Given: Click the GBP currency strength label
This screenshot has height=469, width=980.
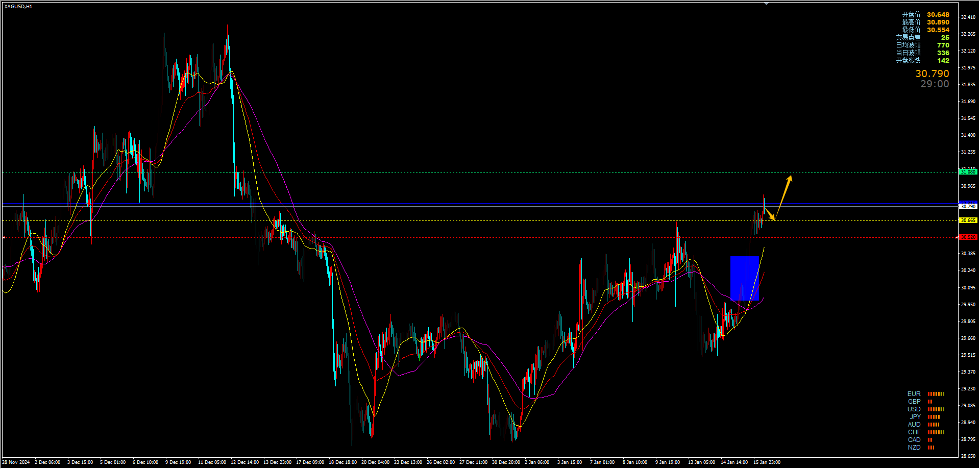Looking at the screenshot, I should pos(914,402).
